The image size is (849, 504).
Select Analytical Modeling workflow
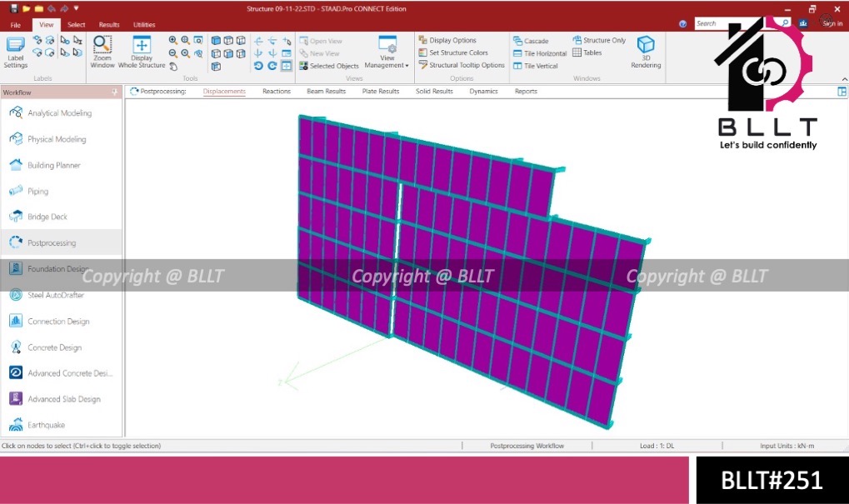click(61, 112)
